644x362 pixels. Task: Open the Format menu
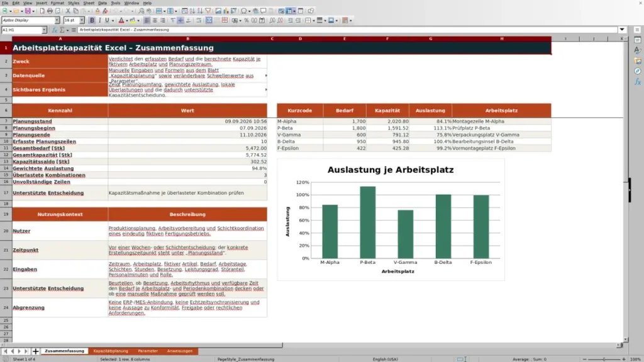(x=57, y=3)
